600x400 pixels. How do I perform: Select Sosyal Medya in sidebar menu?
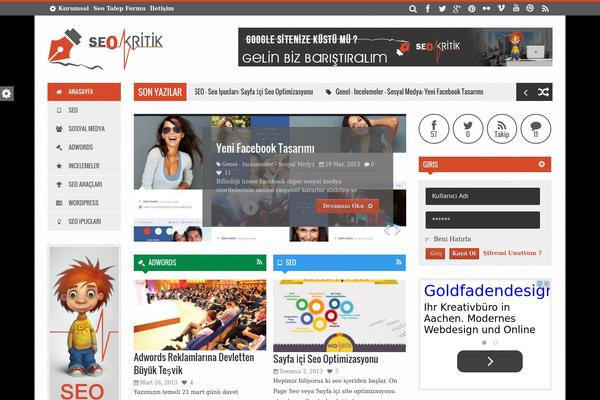click(84, 129)
